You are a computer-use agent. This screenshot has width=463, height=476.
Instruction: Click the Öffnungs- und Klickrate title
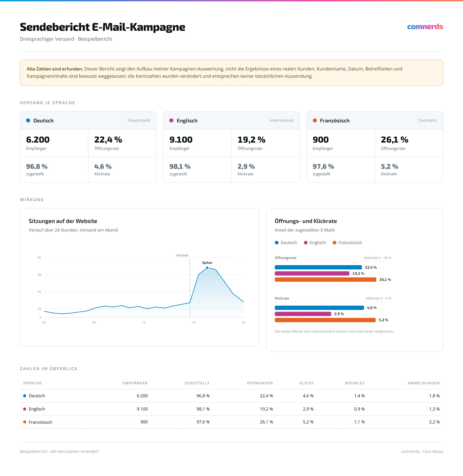coord(306,221)
